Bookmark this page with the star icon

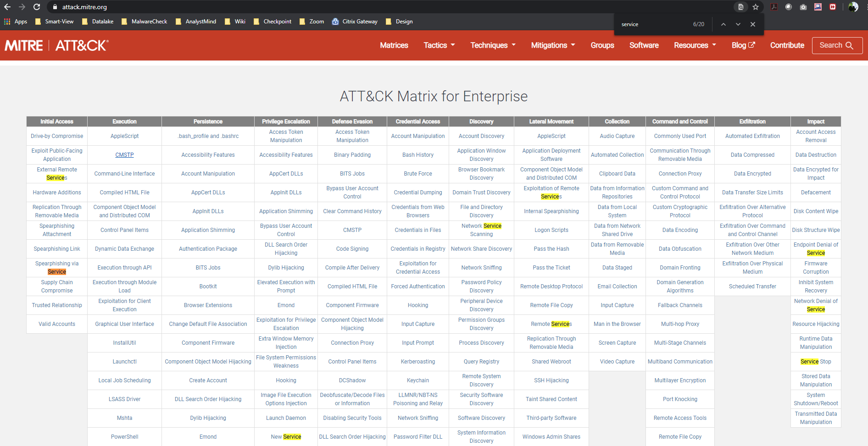coord(756,7)
